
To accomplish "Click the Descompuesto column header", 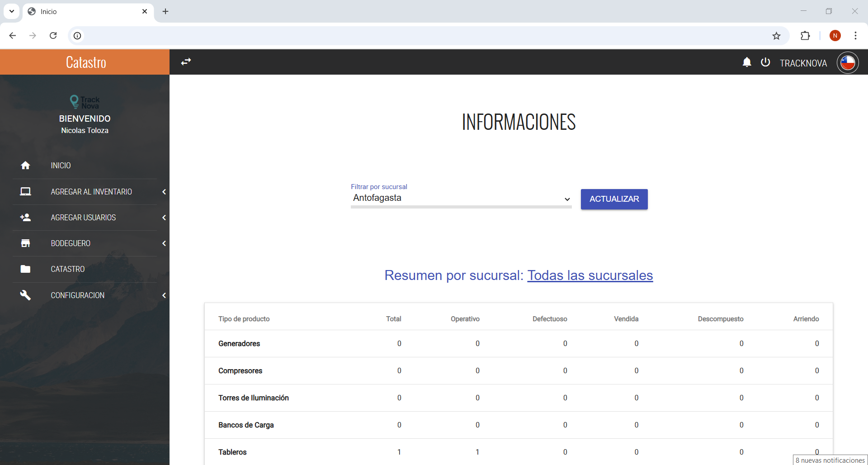I will (721, 319).
